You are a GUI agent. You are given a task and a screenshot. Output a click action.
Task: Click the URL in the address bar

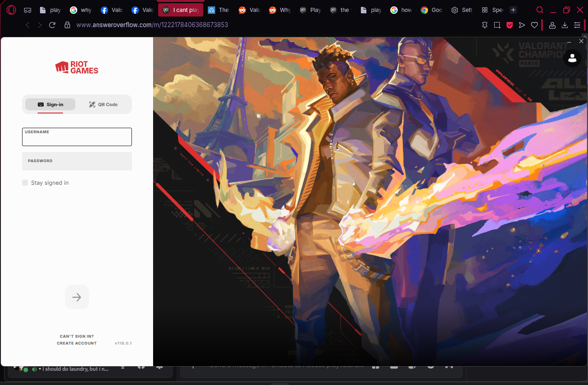152,25
